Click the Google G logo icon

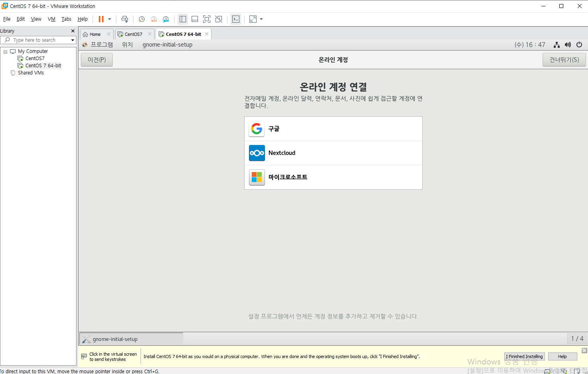[x=257, y=129]
